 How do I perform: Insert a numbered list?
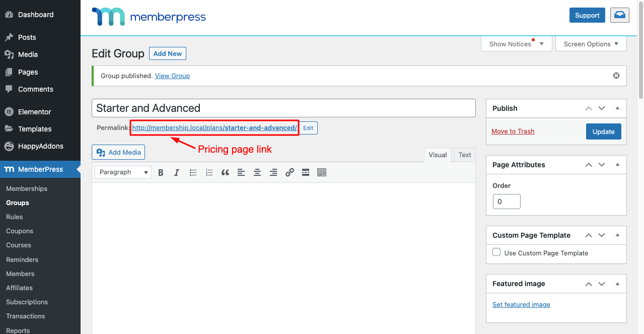[209, 172]
